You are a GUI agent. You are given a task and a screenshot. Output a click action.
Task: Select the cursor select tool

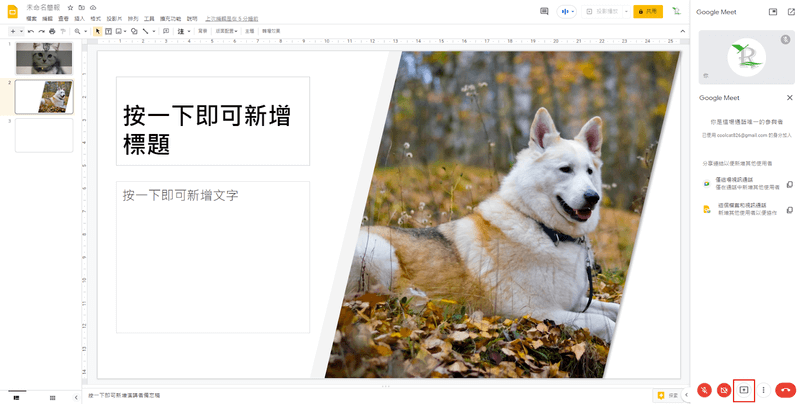point(97,31)
